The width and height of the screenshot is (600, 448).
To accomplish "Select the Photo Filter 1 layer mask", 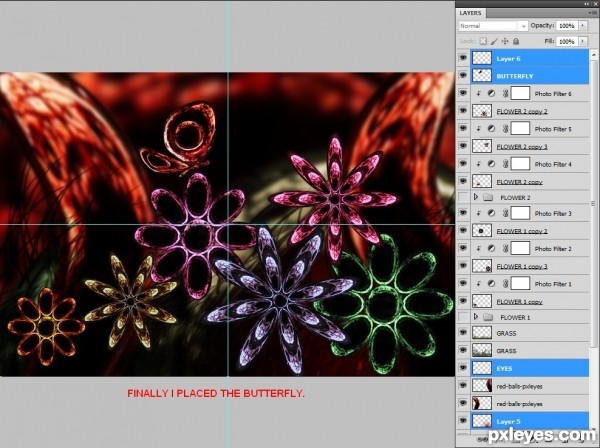I will coord(520,283).
